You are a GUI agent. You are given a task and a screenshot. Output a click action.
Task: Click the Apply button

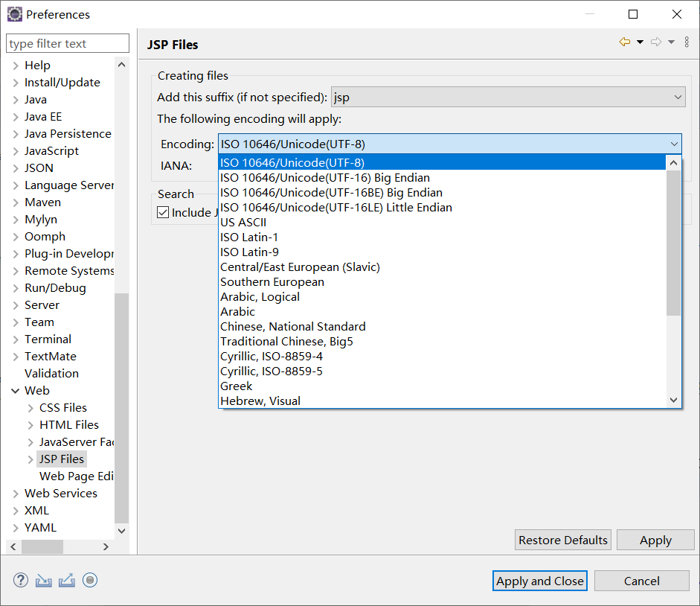655,540
